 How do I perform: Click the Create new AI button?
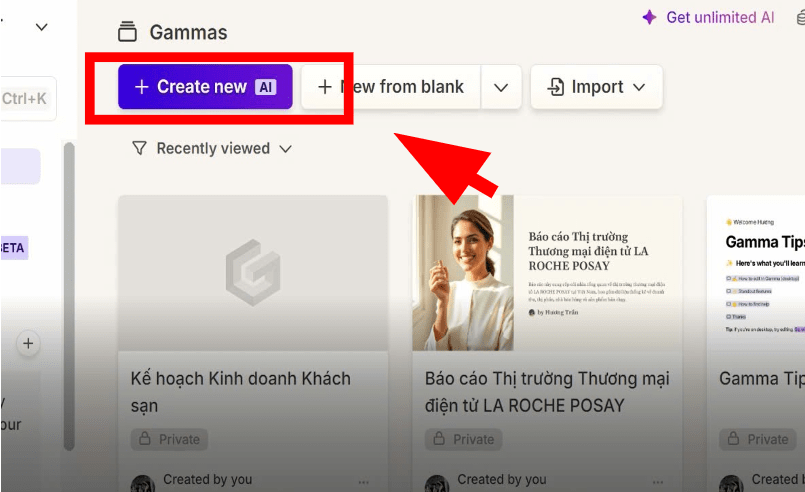click(205, 87)
